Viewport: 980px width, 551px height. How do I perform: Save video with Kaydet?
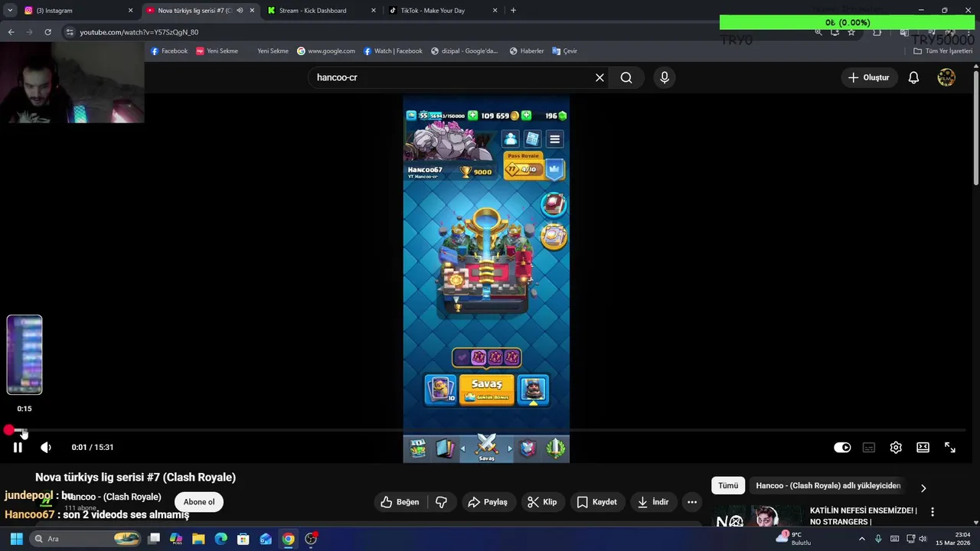coord(596,502)
